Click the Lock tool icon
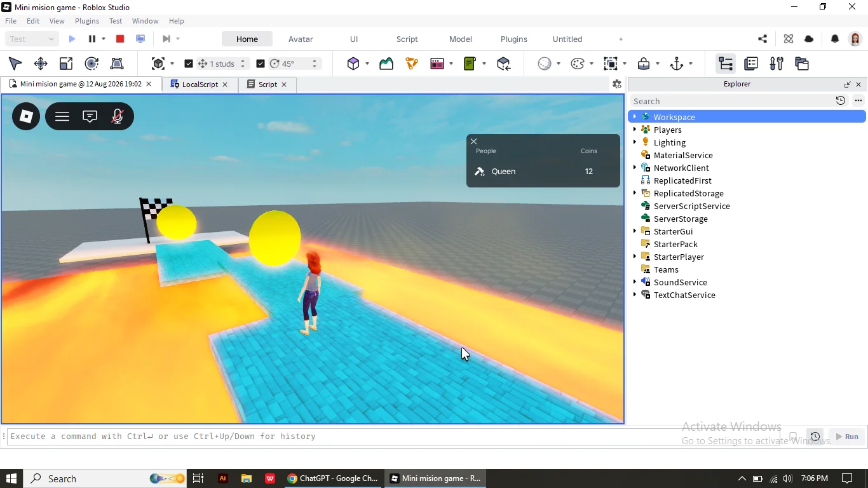Screen dimensions: 868x488 tap(644, 64)
